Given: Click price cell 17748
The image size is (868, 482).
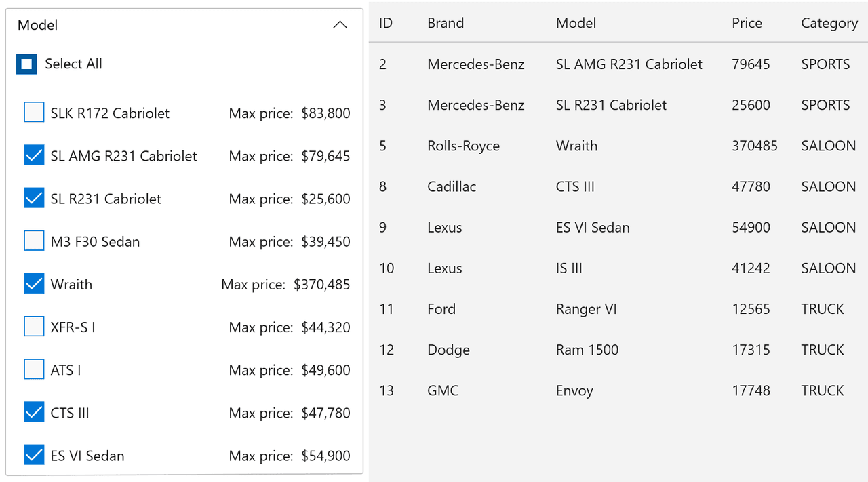Looking at the screenshot, I should click(751, 390).
